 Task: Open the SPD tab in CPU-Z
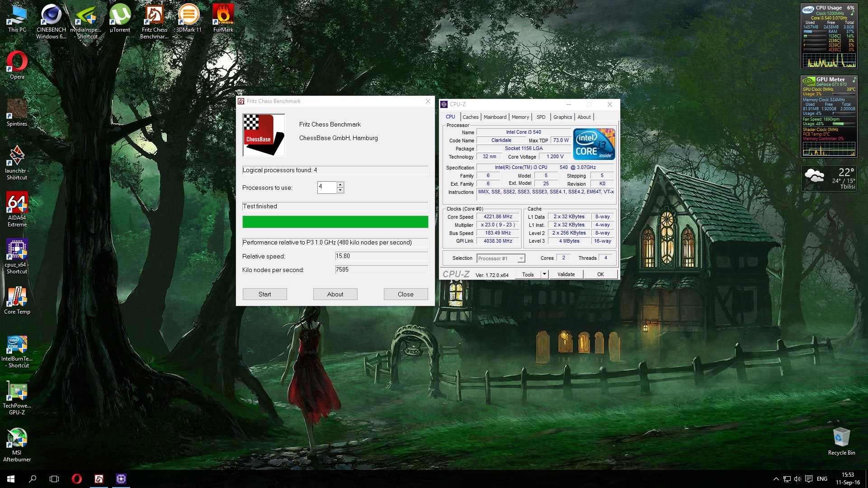coord(541,117)
